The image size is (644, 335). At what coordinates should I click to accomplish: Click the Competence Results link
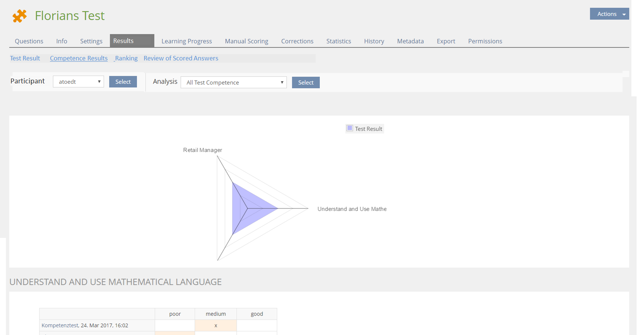coord(79,58)
